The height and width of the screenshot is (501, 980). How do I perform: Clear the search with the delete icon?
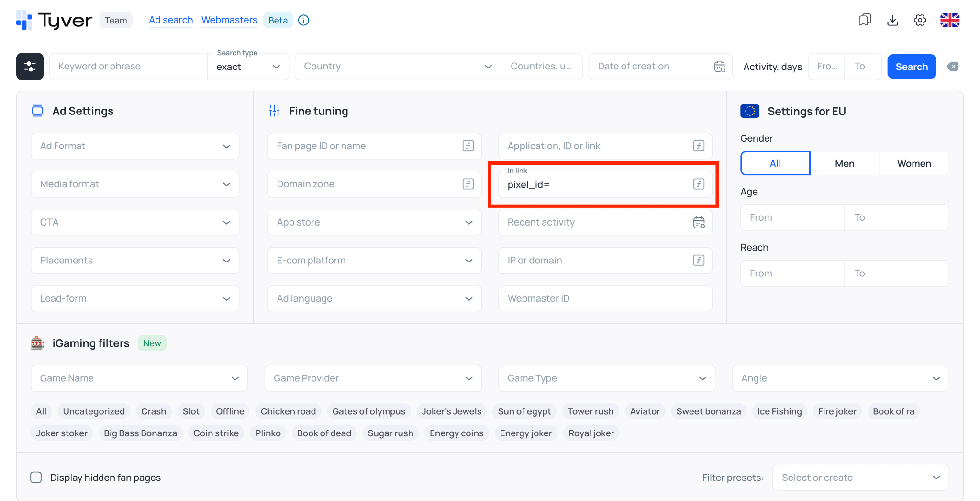pos(953,67)
